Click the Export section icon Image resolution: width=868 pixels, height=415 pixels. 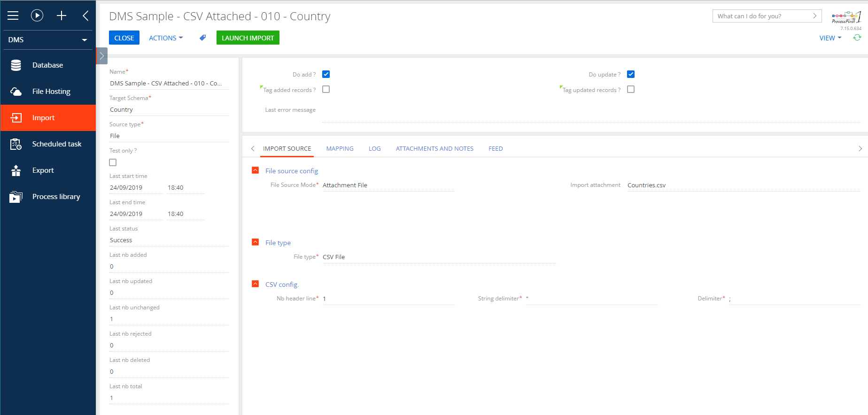(x=16, y=170)
